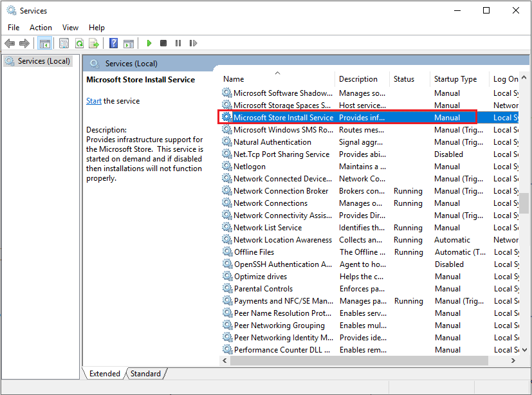Open the Help toolbar icon
The image size is (532, 395).
[x=113, y=43]
